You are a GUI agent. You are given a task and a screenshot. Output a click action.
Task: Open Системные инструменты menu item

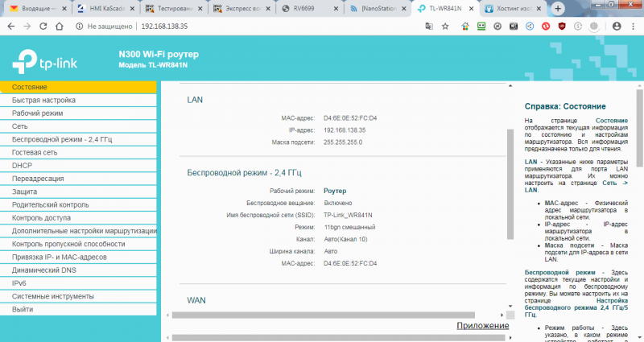click(78, 296)
